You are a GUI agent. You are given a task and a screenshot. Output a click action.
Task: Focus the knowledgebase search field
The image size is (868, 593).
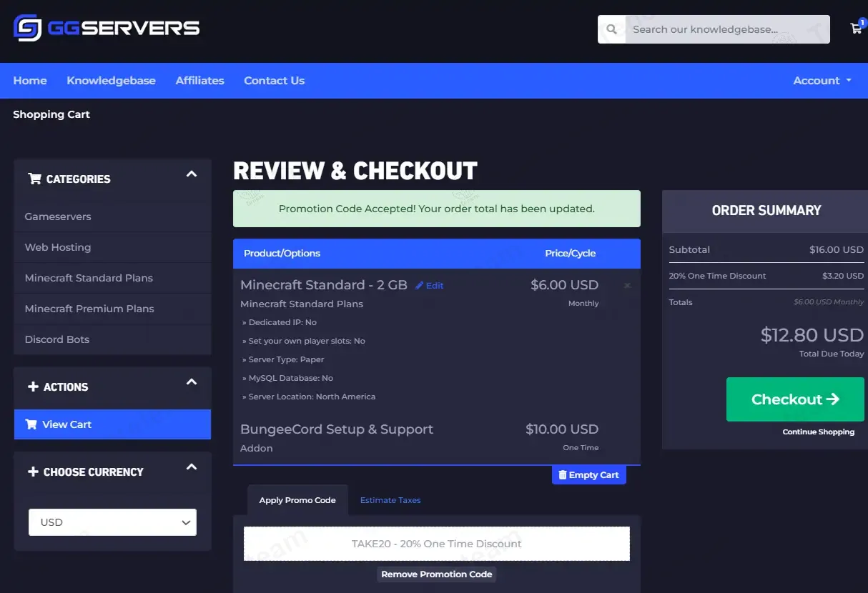726,29
